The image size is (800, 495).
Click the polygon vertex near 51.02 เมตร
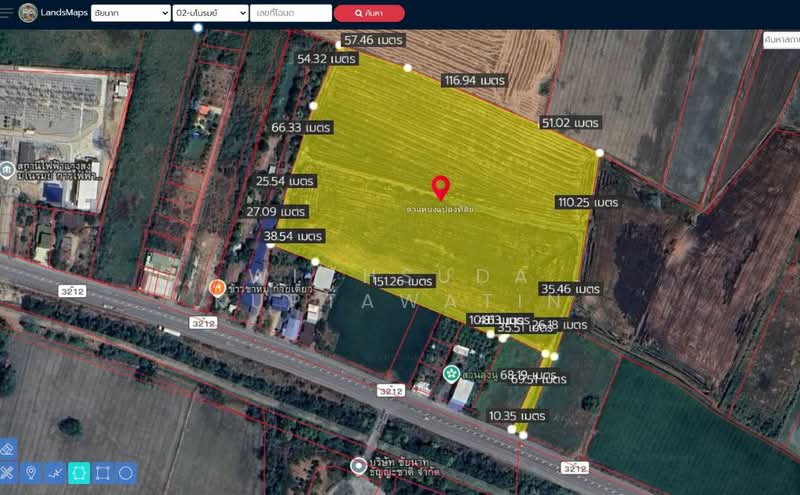(599, 153)
